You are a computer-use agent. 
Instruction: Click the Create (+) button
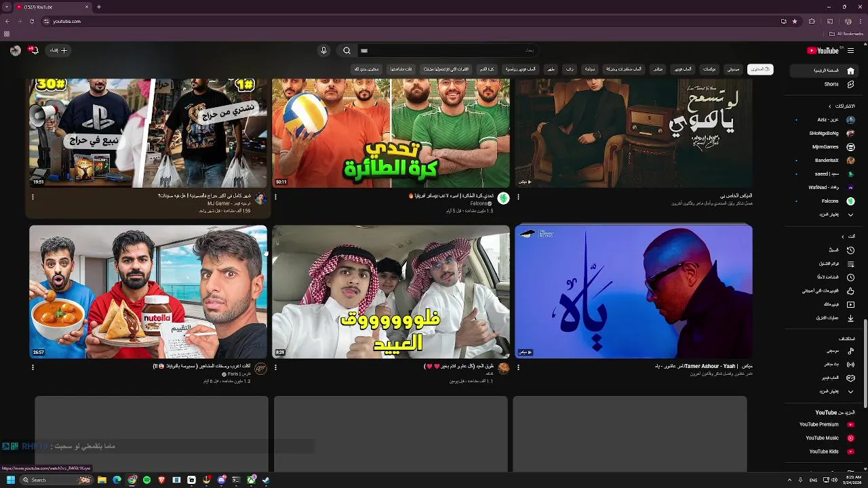pyautogui.click(x=59, y=50)
